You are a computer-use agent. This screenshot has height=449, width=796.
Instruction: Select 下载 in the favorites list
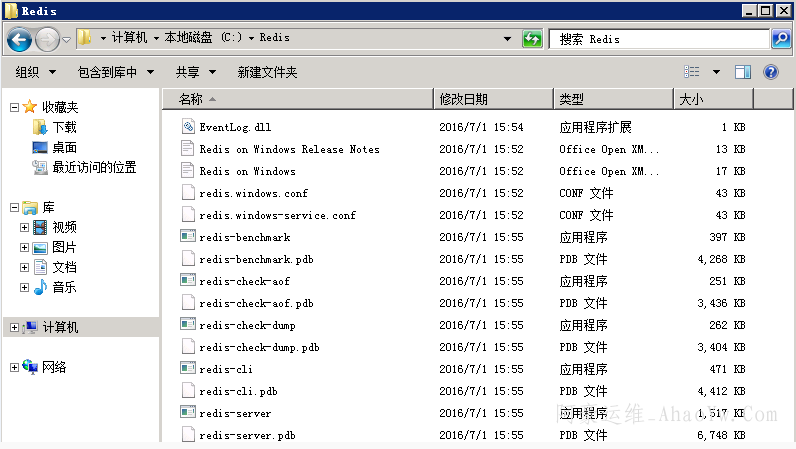(64, 127)
